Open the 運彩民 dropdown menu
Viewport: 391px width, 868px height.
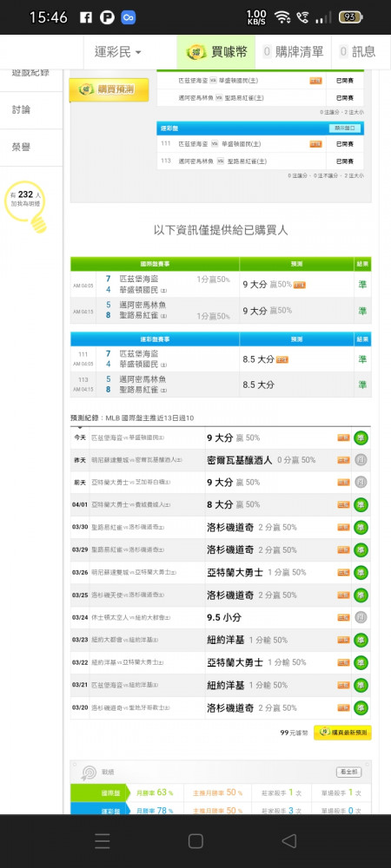(x=117, y=52)
